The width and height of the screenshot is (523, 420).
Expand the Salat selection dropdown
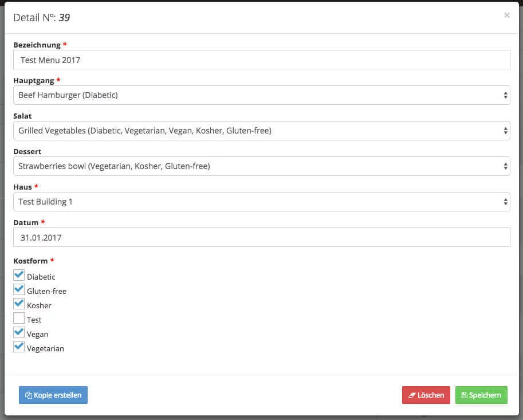click(261, 131)
